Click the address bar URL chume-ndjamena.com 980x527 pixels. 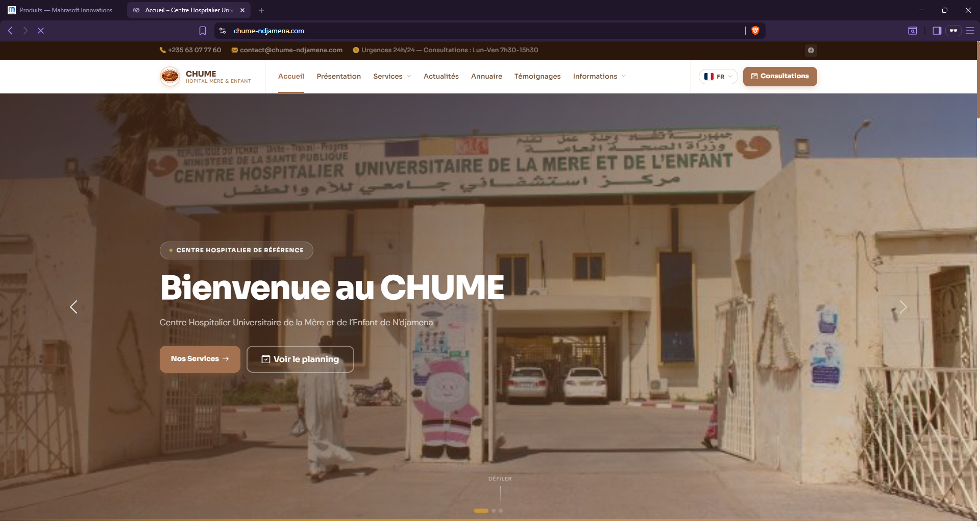click(x=269, y=31)
